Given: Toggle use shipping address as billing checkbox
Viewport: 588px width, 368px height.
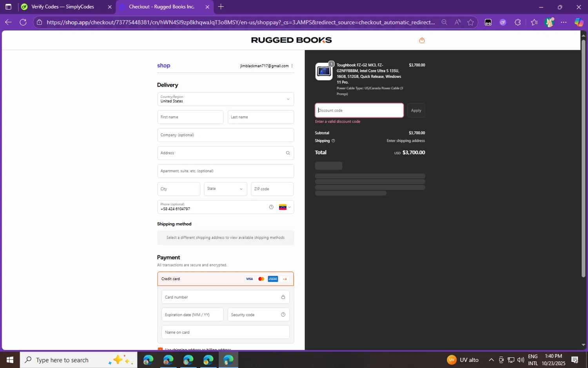Looking at the screenshot, I should (x=160, y=349).
